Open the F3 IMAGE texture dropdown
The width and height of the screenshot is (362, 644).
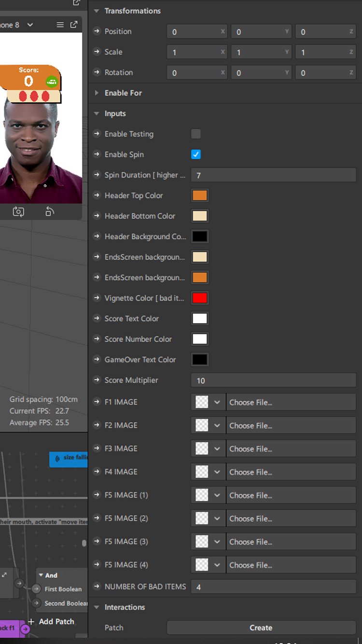click(x=217, y=449)
